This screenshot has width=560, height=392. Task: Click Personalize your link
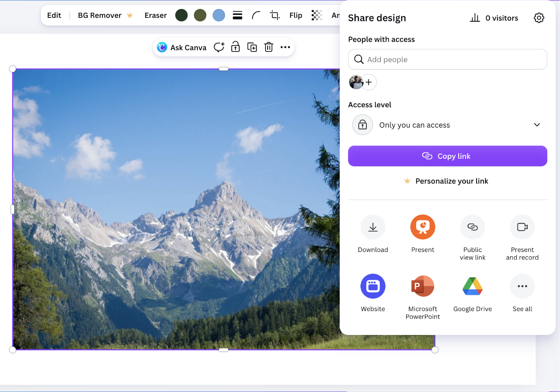click(446, 181)
